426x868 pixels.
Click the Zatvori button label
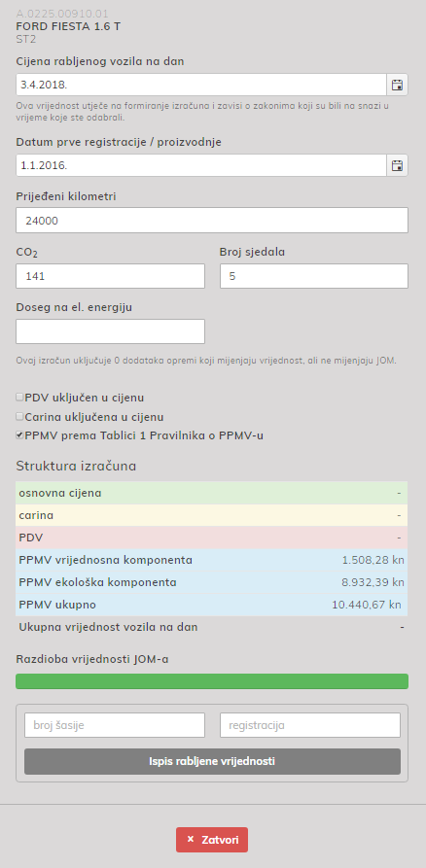pyautogui.click(x=220, y=840)
